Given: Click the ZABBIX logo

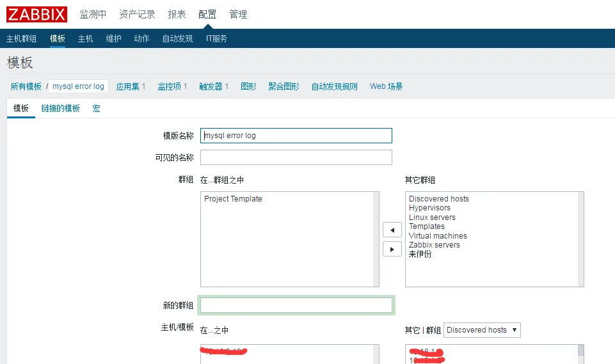Looking at the screenshot, I should (36, 15).
